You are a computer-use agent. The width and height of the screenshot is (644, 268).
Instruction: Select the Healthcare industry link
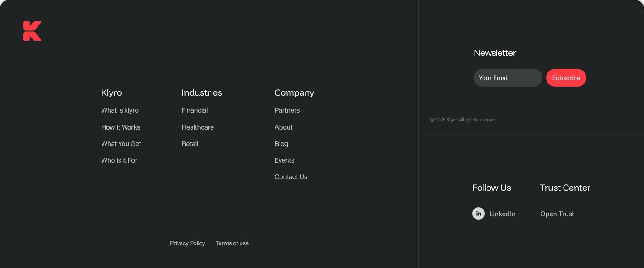point(198,127)
